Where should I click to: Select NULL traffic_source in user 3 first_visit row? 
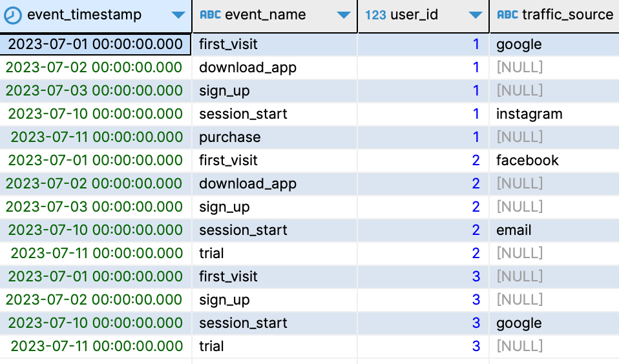[554, 277]
